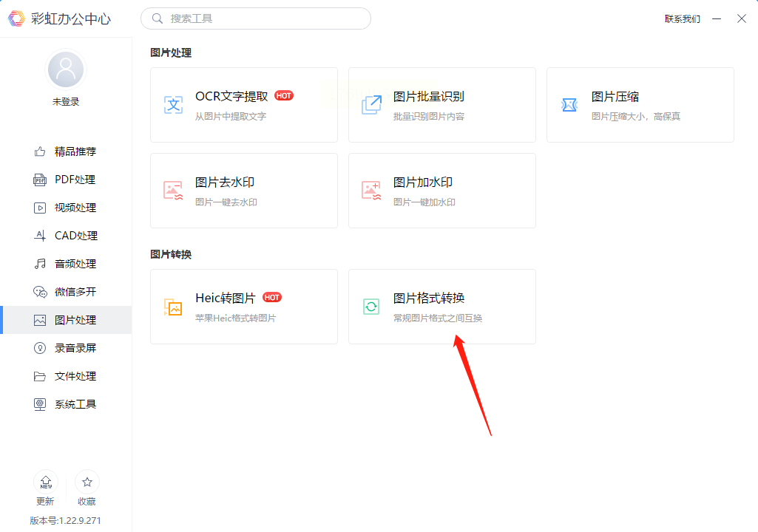This screenshot has height=532, width=758.
Task: Select 图片处理 sidebar label
Action: [75, 320]
